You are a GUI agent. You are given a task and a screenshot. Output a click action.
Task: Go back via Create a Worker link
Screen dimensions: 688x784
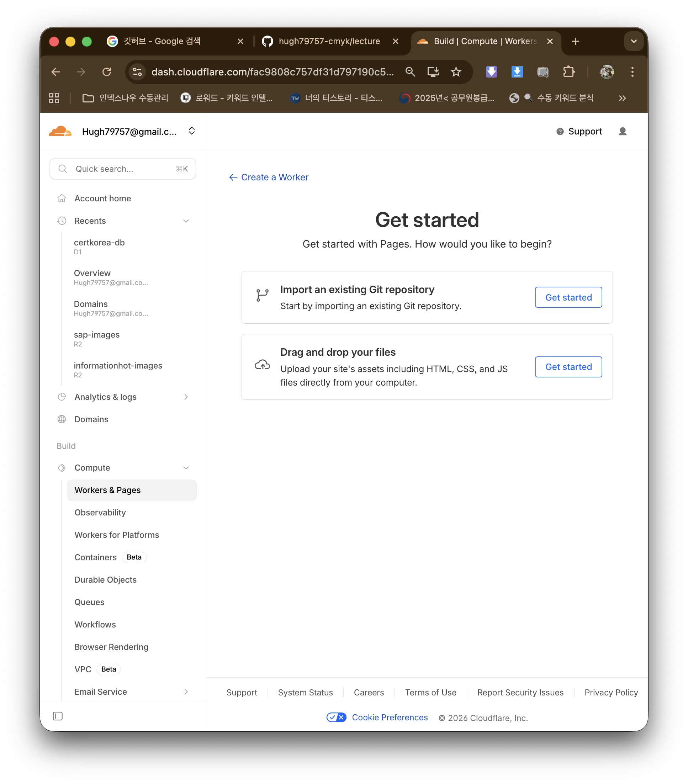[x=269, y=177]
